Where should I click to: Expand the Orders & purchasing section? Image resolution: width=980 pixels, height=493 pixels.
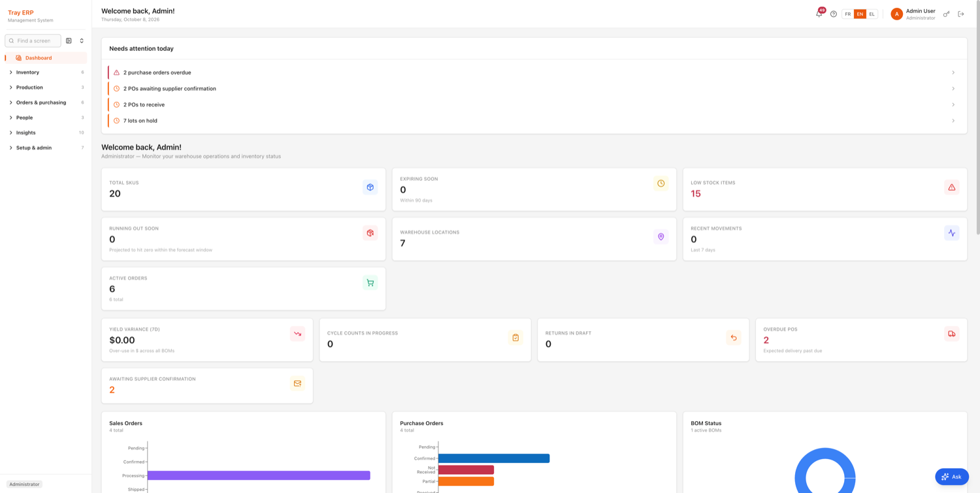[x=46, y=103]
